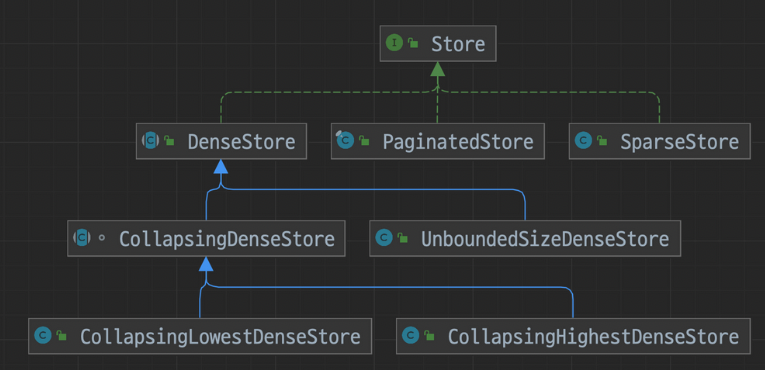765x370 pixels.
Task: Click the abstract class icon on DenseStore
Action: 150,141
